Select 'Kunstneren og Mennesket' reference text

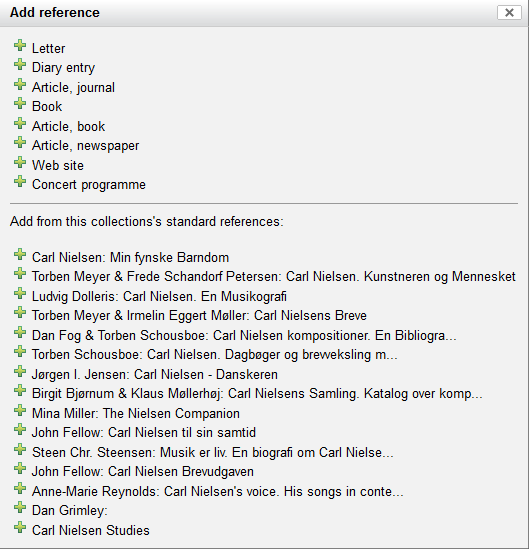274,277
